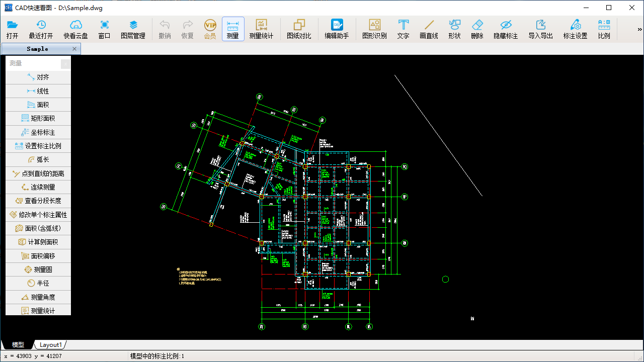The image size is (644, 362).
Task: Click the white diagonal line in drawing
Action: tap(439, 136)
